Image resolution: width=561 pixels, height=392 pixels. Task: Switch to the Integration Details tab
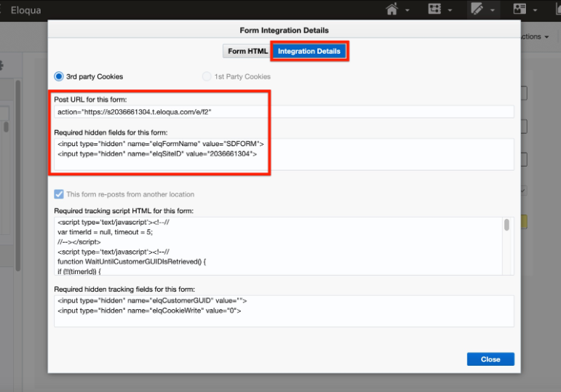309,51
